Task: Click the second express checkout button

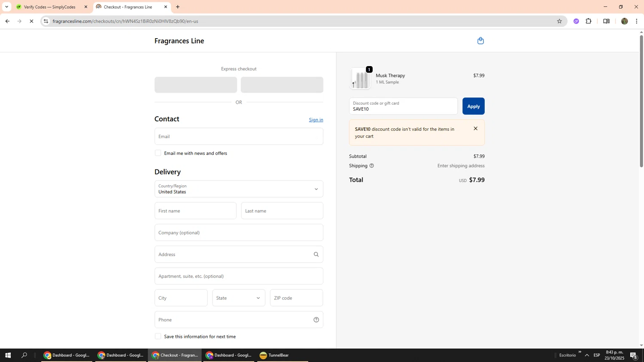Action: click(x=282, y=85)
